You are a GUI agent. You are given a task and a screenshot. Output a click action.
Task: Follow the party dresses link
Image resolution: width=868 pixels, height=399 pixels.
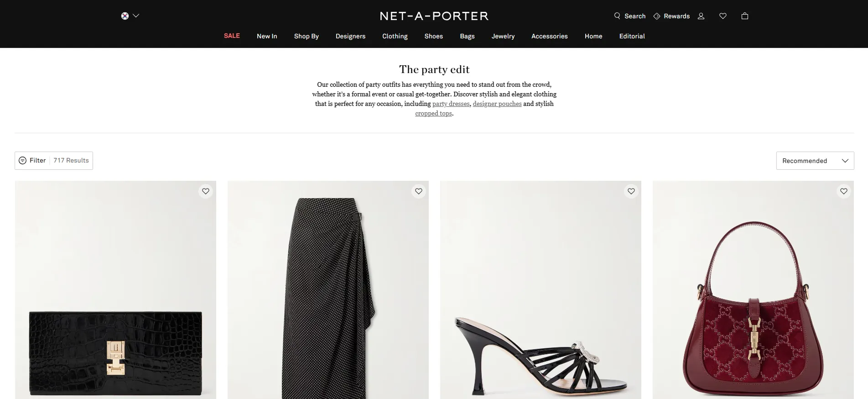coord(451,104)
